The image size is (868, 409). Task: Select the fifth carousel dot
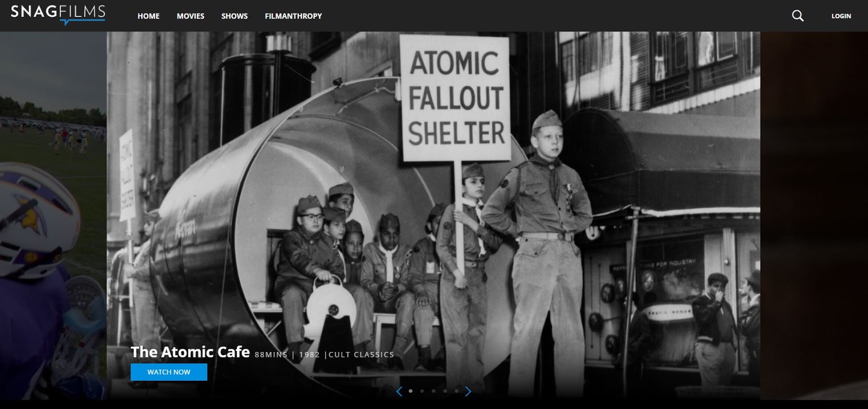coord(456,391)
